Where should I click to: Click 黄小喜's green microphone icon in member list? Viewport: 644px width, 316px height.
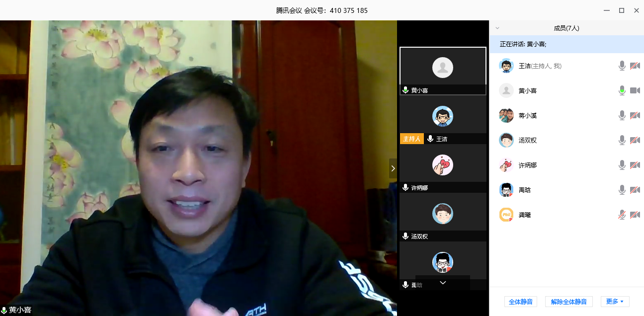click(x=622, y=90)
